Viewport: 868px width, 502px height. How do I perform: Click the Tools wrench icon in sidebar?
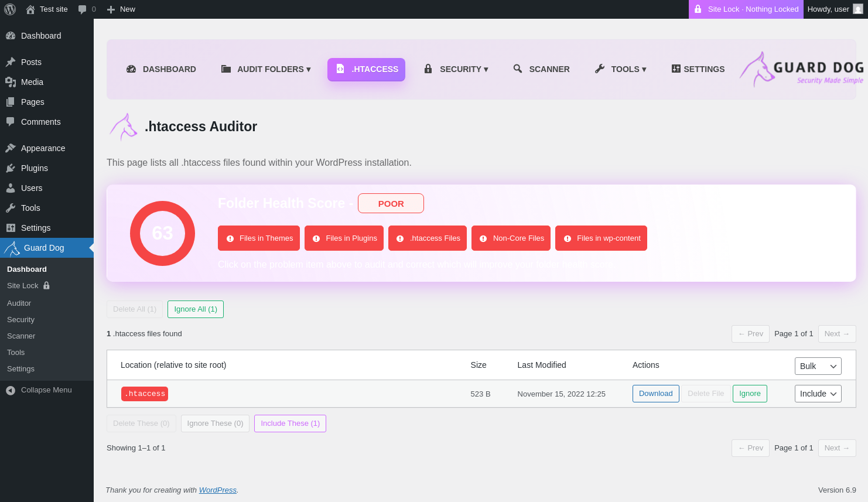11,208
